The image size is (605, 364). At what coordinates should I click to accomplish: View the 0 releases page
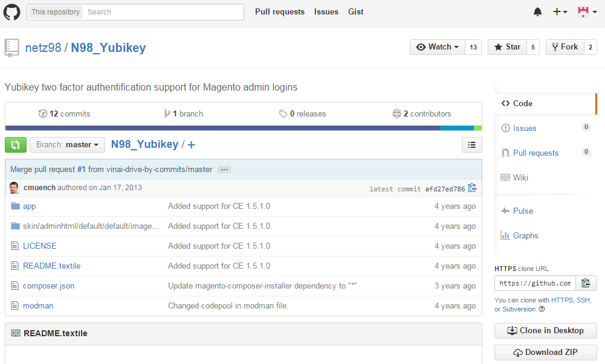(302, 113)
